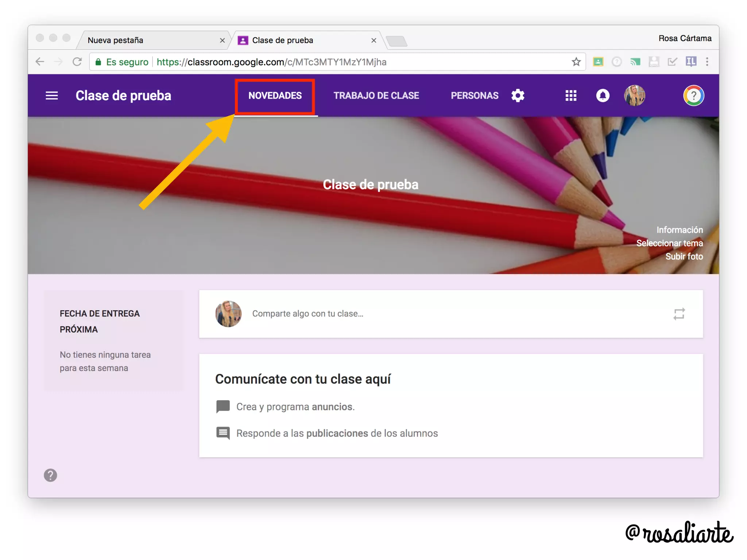Open Chrome three-dot menu
747x560 pixels.
707,62
